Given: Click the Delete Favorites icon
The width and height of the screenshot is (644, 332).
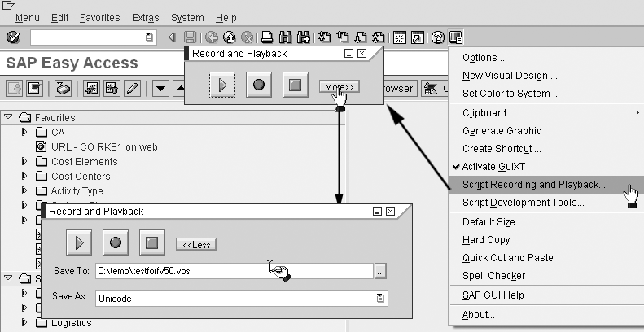Looking at the screenshot, I should pos(112,88).
